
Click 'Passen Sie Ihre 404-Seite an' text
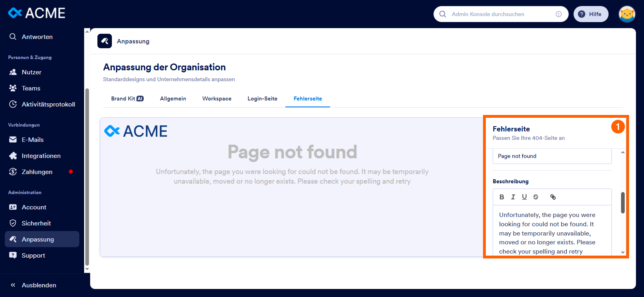528,138
